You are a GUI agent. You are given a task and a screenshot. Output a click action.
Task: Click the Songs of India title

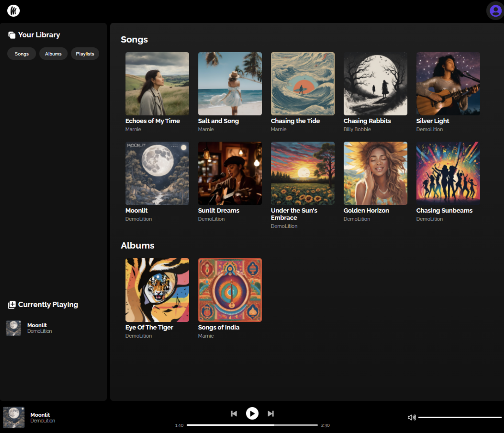[x=219, y=328]
